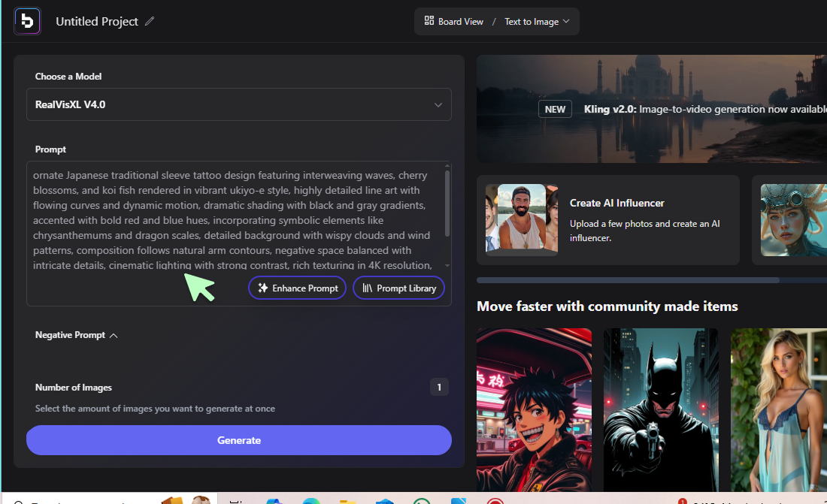Open Batman community image
This screenshot has height=504, width=827.
click(661, 410)
